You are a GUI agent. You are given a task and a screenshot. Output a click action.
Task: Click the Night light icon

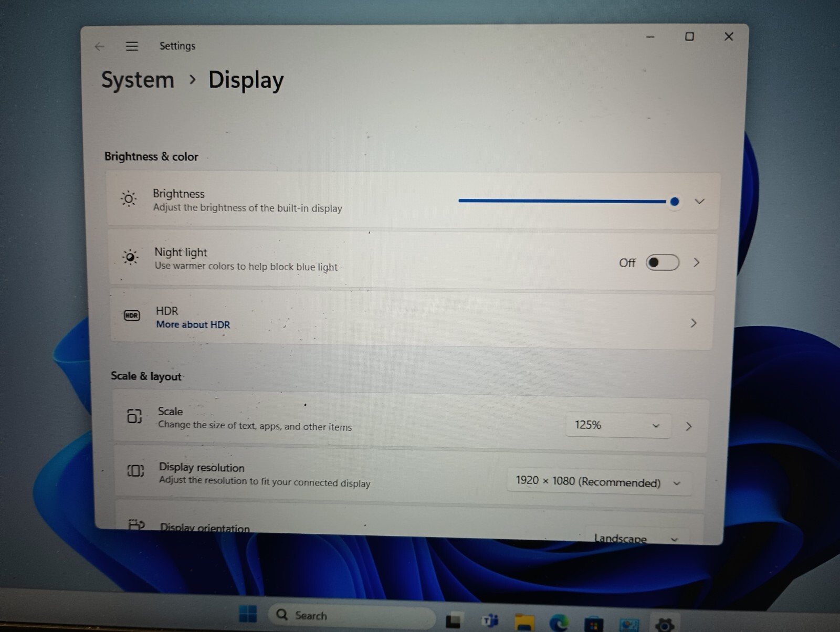(130, 257)
